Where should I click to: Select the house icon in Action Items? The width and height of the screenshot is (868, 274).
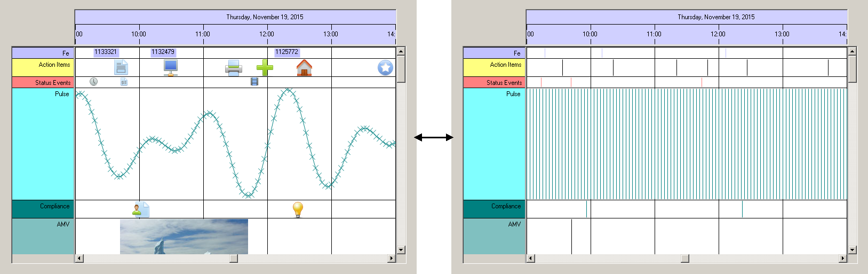click(x=304, y=68)
